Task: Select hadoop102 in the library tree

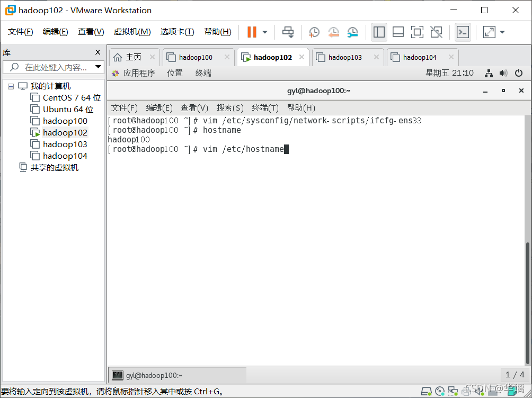Action: pos(59,132)
